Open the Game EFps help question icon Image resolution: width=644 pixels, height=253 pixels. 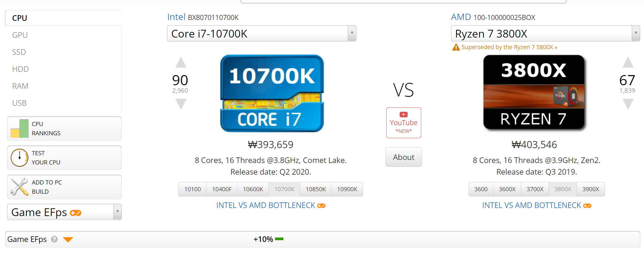coord(54,239)
